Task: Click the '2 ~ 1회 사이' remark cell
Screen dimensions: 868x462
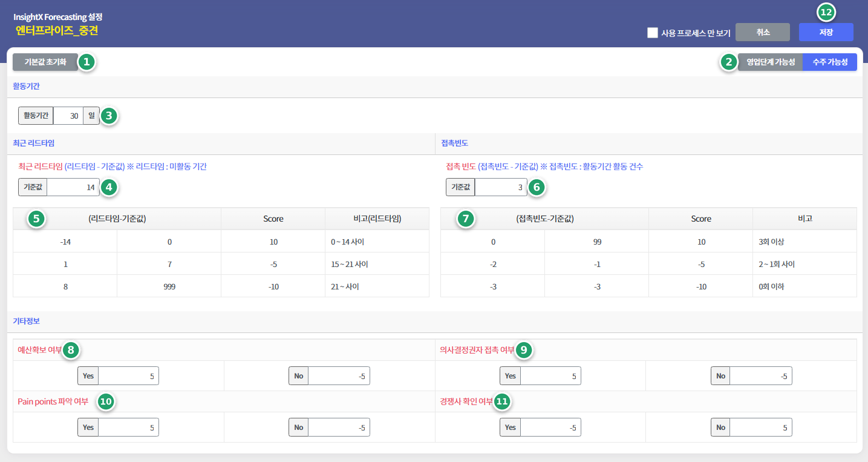Action: point(804,264)
